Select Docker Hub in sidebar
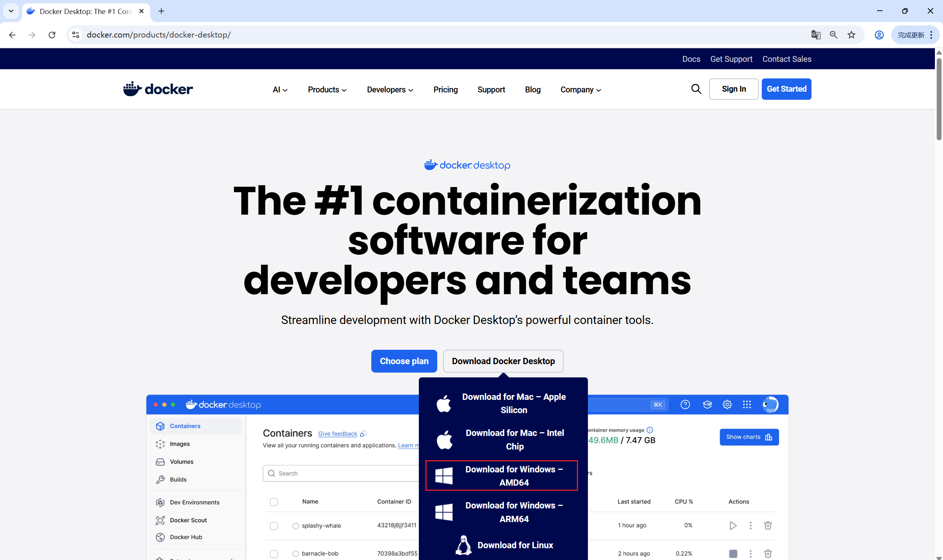The image size is (943, 560). coord(186,537)
